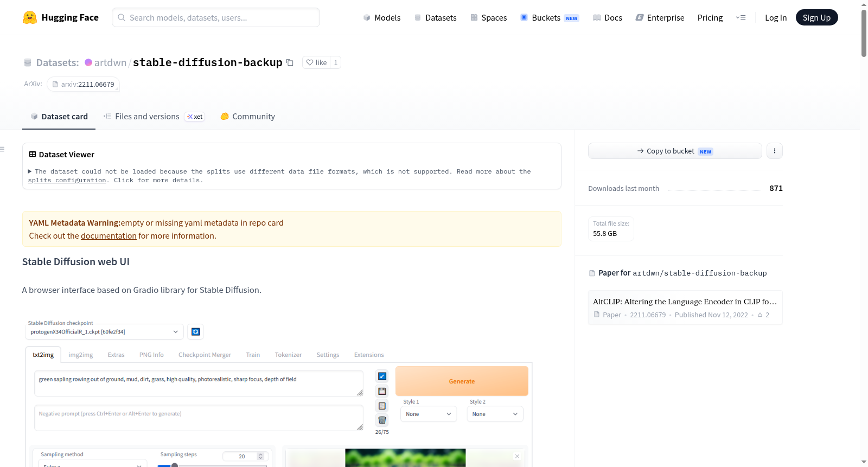Like the stable-diffusion-backup dataset

coord(317,63)
